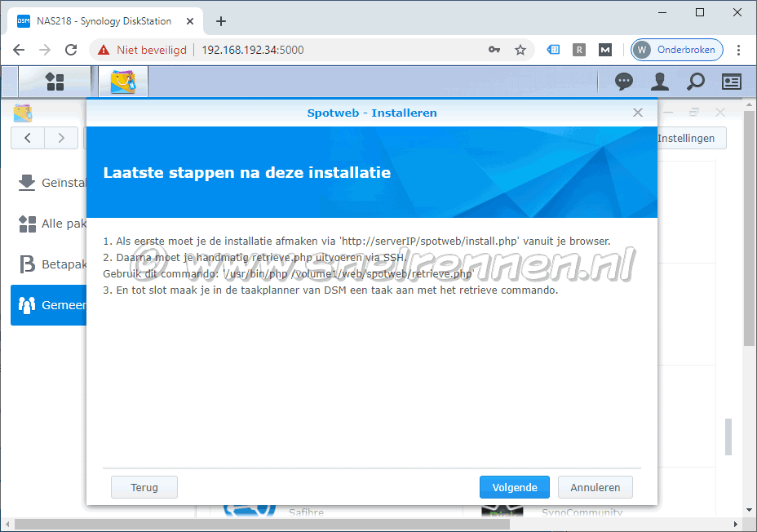This screenshot has width=757, height=532.
Task: Click the Package Center window icon
Action: 23,113
